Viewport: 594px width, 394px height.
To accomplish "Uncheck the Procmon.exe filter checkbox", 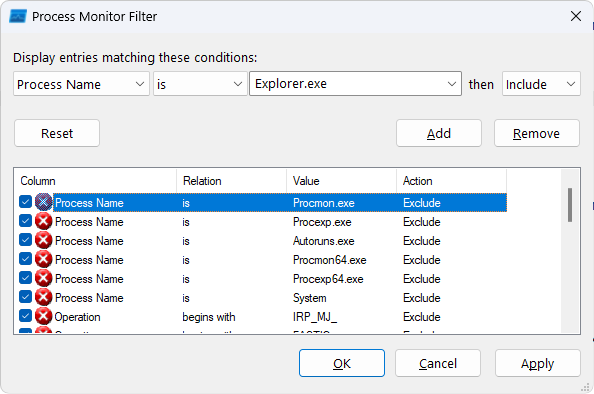I will (25, 202).
